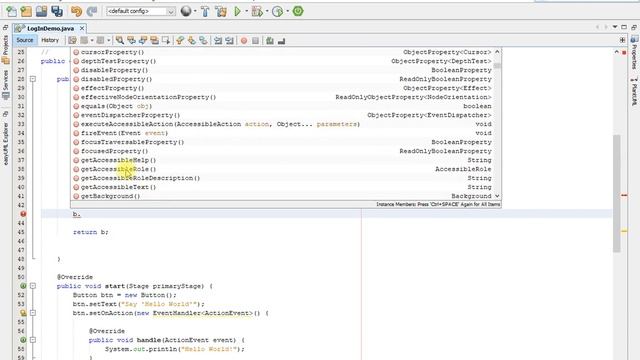Image resolution: width=640 pixels, height=360 pixels.
Task: Click the Save All toolbar icon
Action: (57, 11)
